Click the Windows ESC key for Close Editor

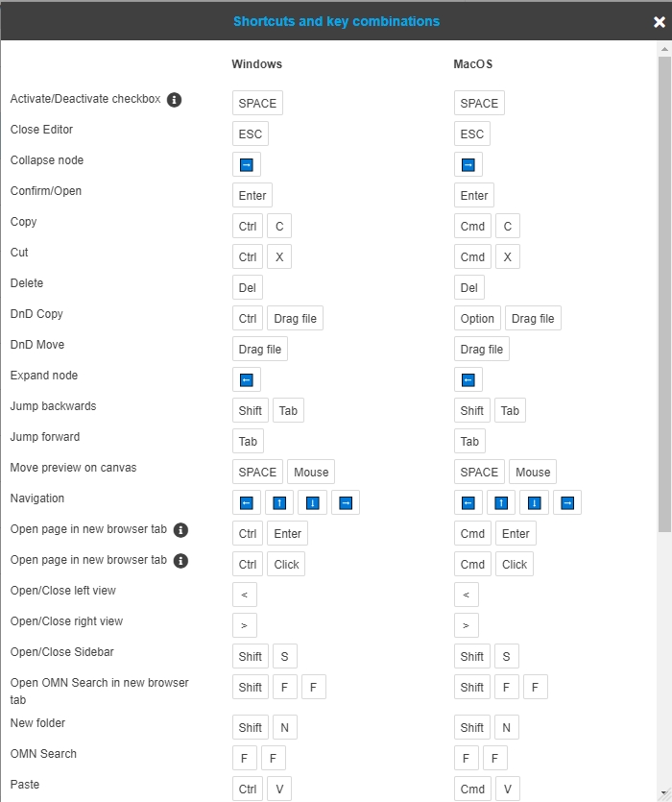click(250, 134)
